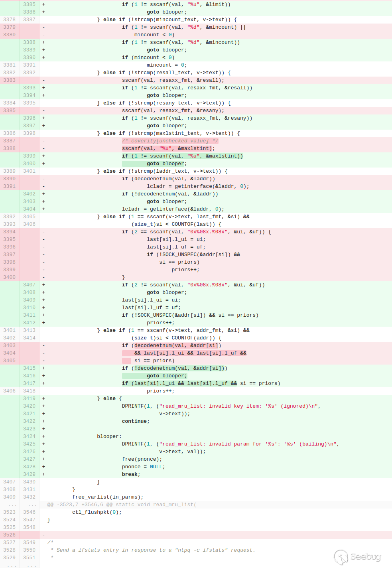392x568 pixels.
Task: Click old line number 3380
Action: 10,35
